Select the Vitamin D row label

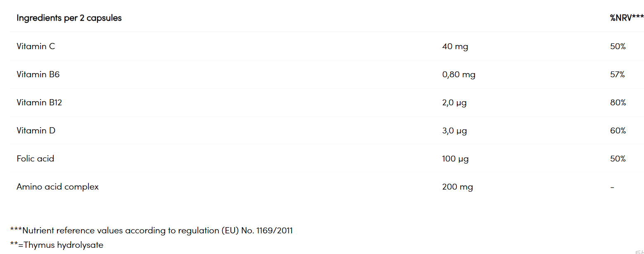click(x=36, y=131)
